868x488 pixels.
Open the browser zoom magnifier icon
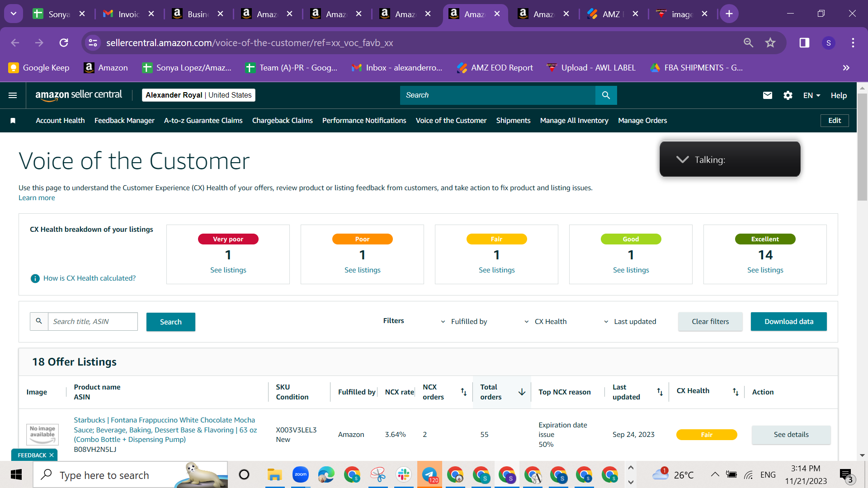click(749, 43)
